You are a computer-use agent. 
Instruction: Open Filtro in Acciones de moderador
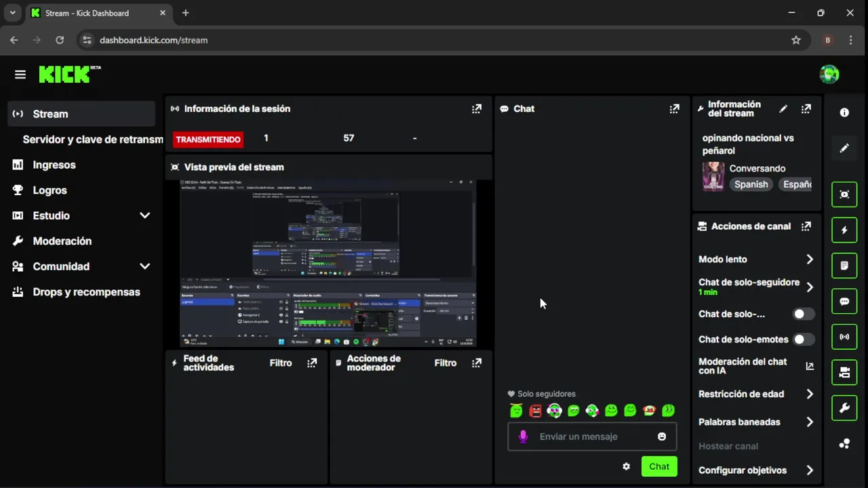tap(446, 363)
